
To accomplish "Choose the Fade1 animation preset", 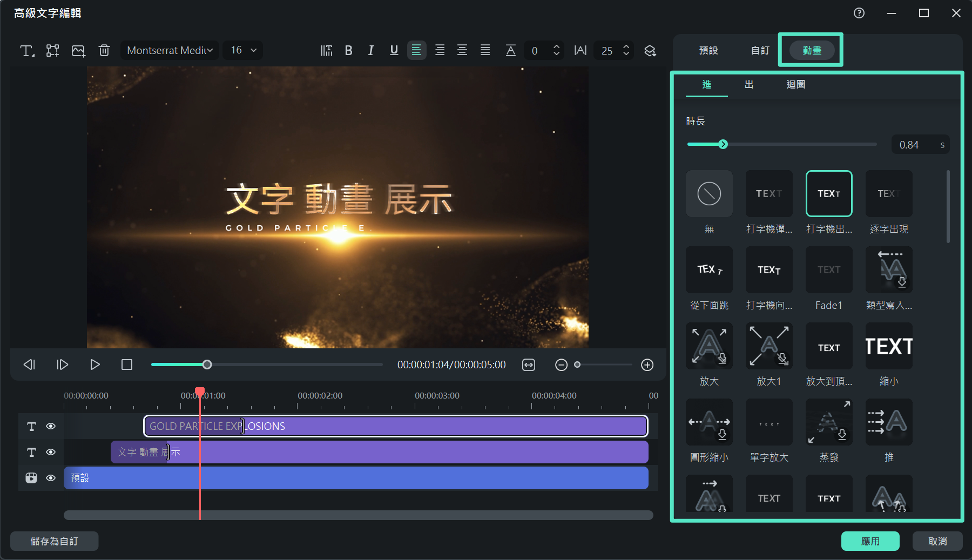I will 829,270.
